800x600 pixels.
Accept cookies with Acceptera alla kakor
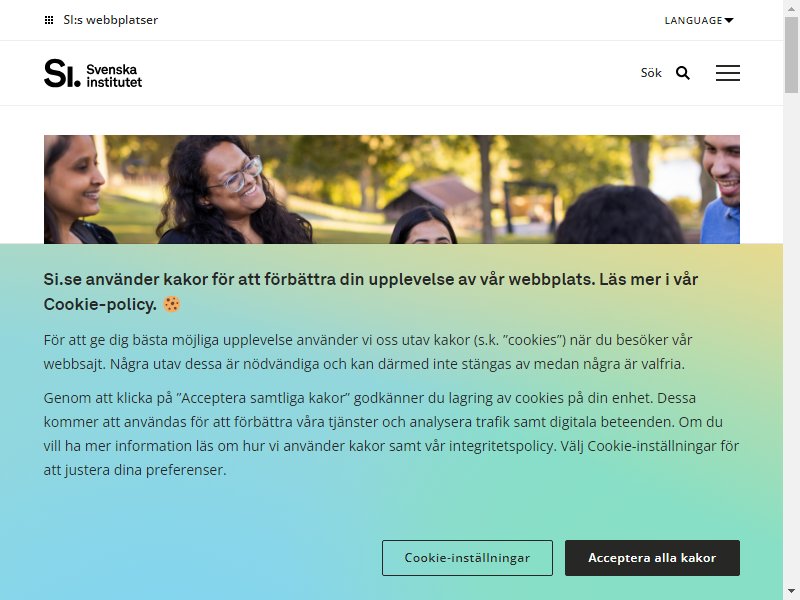pyautogui.click(x=652, y=558)
